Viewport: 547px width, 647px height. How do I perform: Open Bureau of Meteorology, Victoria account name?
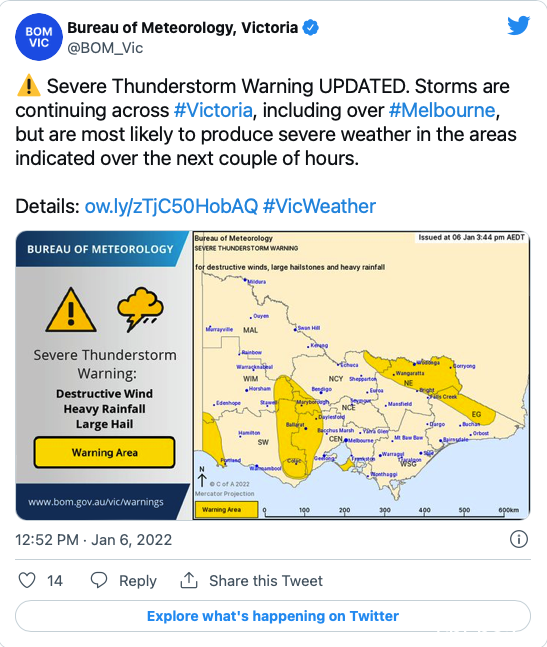point(182,28)
